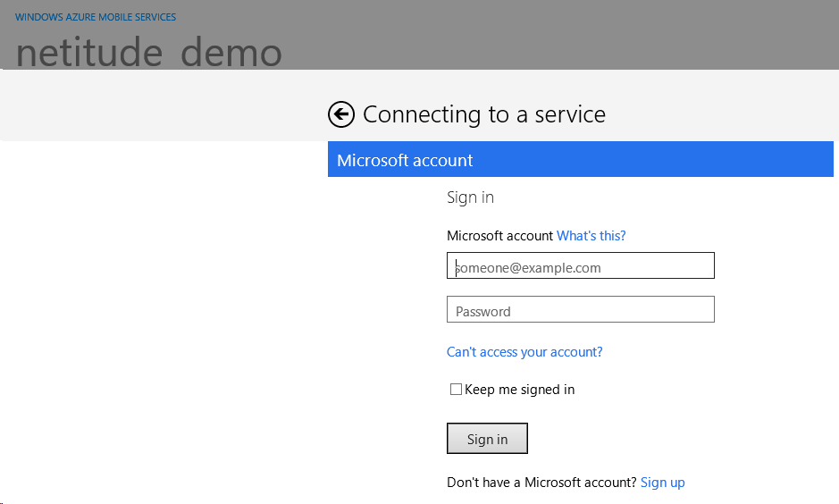Open the "Can't access your account?" link
This screenshot has width=839, height=504.
[524, 352]
